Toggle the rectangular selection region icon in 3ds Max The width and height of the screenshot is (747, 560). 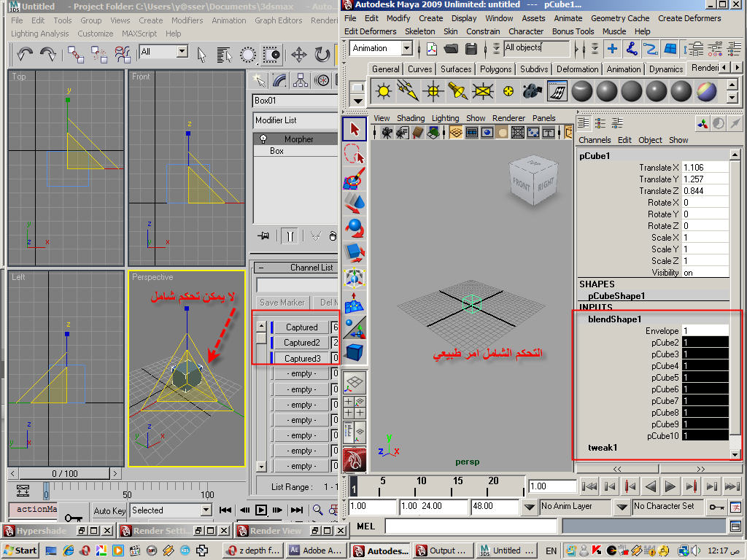[272, 55]
